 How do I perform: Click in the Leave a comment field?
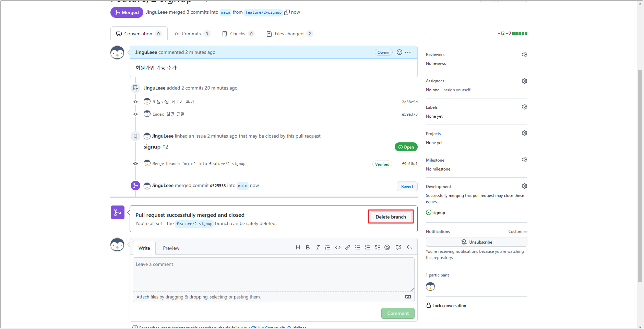[x=273, y=274]
